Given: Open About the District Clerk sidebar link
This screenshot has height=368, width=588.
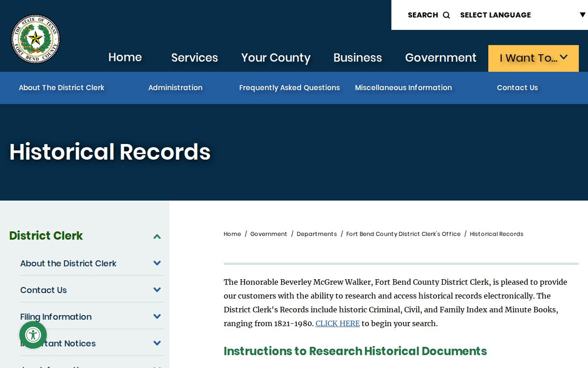Looking at the screenshot, I should click(x=68, y=264).
